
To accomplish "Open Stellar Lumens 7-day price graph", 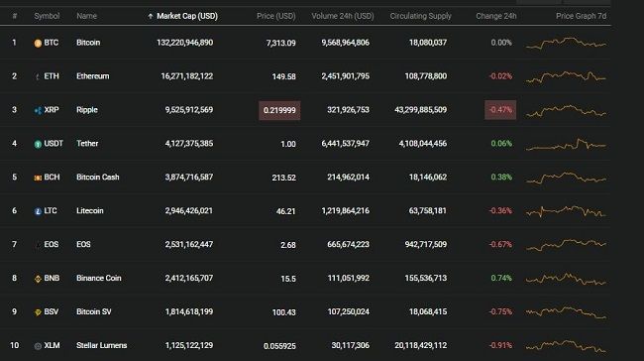I will (x=566, y=346).
